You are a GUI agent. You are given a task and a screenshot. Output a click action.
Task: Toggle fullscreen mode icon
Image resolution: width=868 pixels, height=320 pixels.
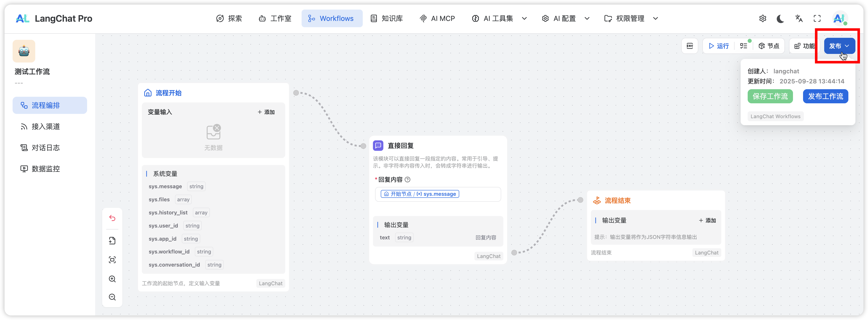pos(817,19)
